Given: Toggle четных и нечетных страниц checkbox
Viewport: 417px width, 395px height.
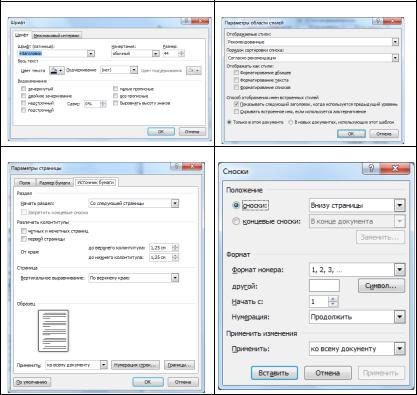Looking at the screenshot, I should coord(24,231).
